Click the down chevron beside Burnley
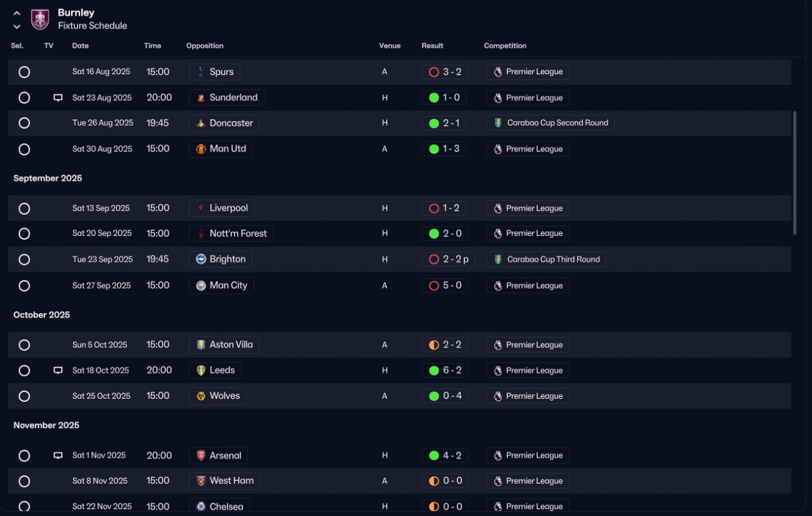The height and width of the screenshot is (516, 812). click(x=17, y=27)
